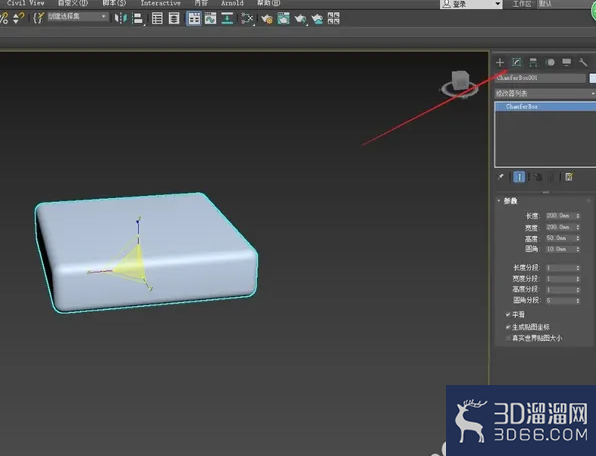The width and height of the screenshot is (596, 456).
Task: Open Autodesk A360 gallery grid icon
Action: (333, 18)
